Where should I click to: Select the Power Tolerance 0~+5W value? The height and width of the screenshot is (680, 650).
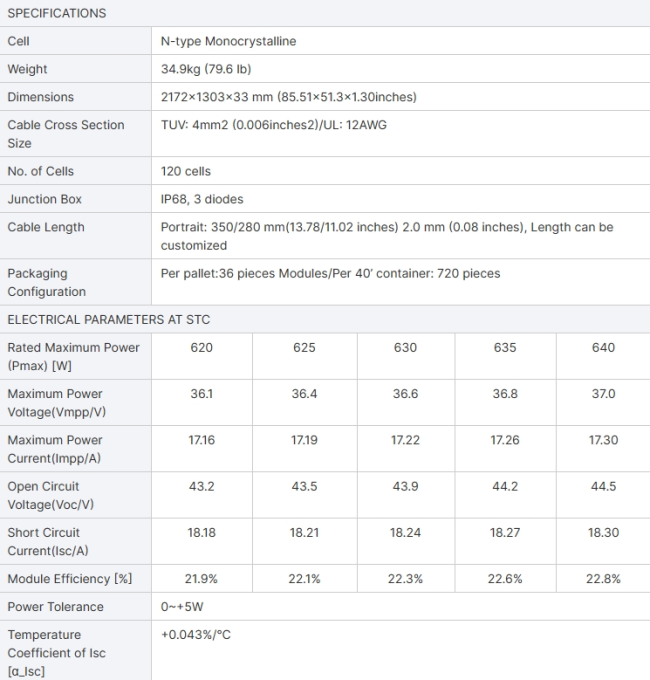coord(182,607)
